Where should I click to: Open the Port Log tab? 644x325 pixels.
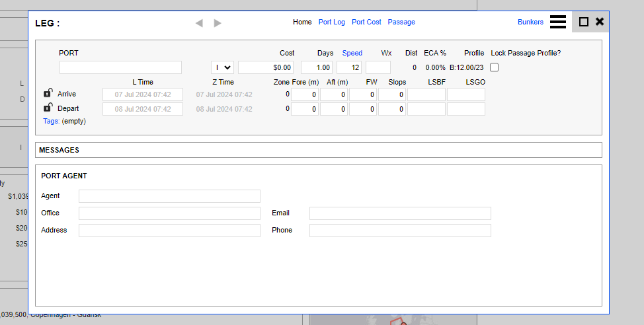click(331, 22)
